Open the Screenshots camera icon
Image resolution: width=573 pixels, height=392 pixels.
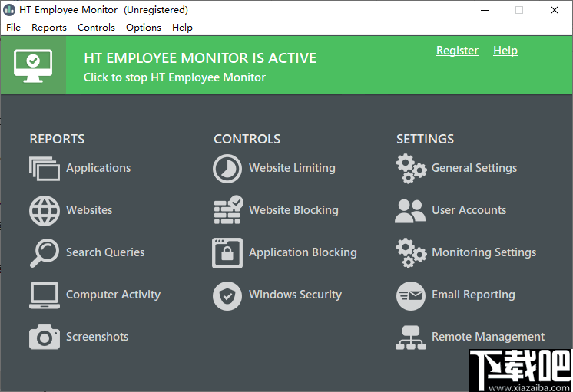pos(45,337)
